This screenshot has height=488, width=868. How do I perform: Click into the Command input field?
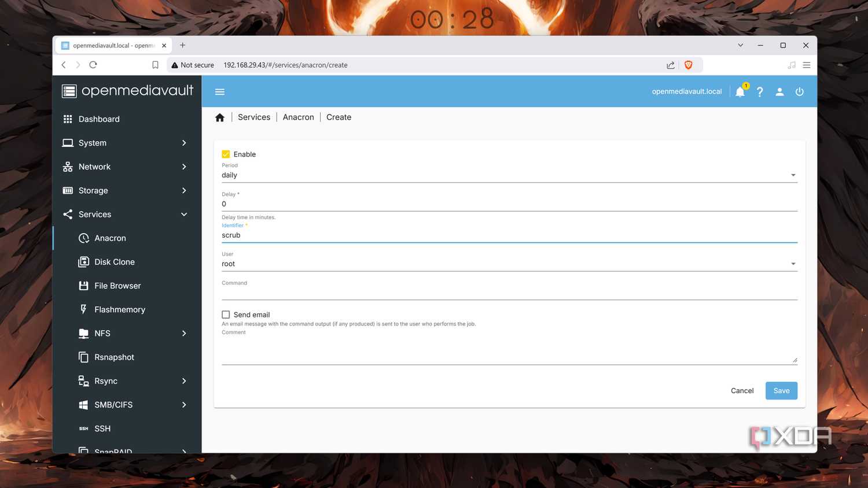509,293
